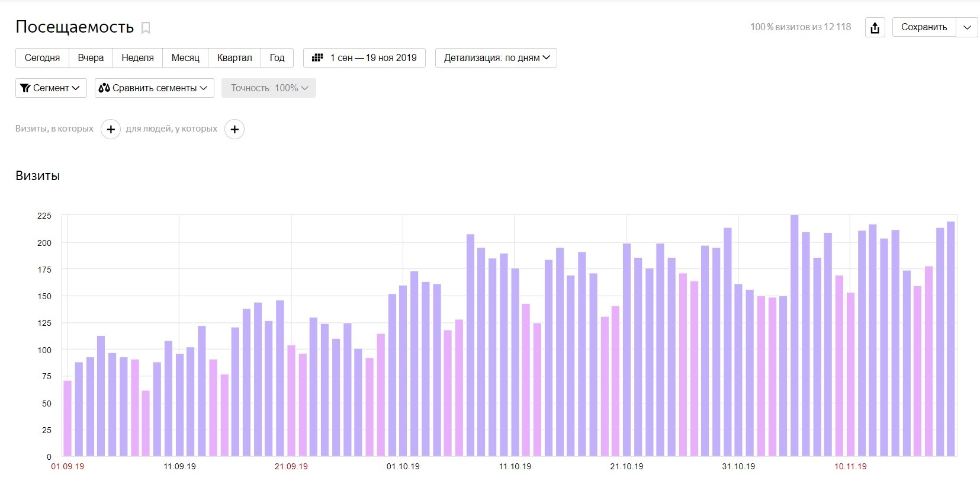
Task: Click the Посещаемость report title
Action: click(75, 27)
